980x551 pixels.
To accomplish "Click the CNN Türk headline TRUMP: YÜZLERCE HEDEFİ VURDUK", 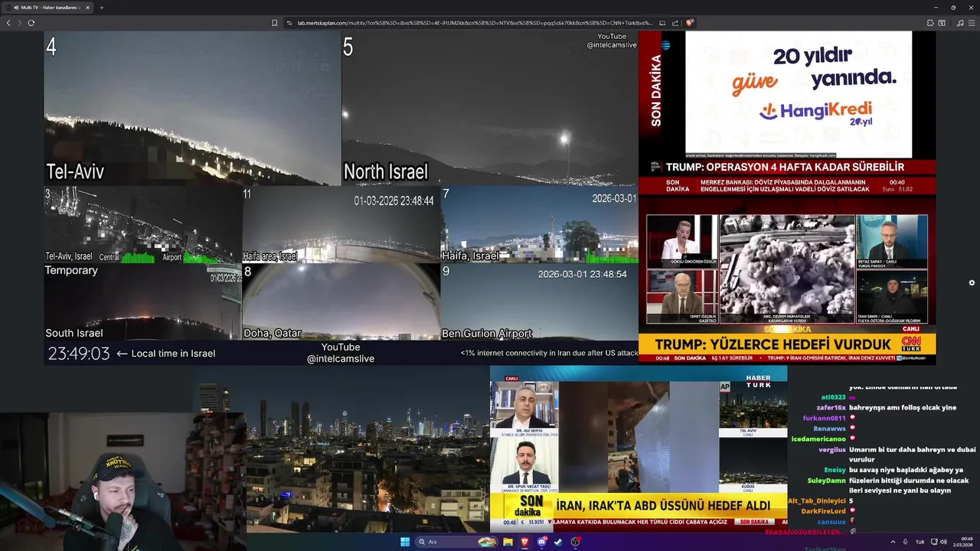I will (x=773, y=345).
